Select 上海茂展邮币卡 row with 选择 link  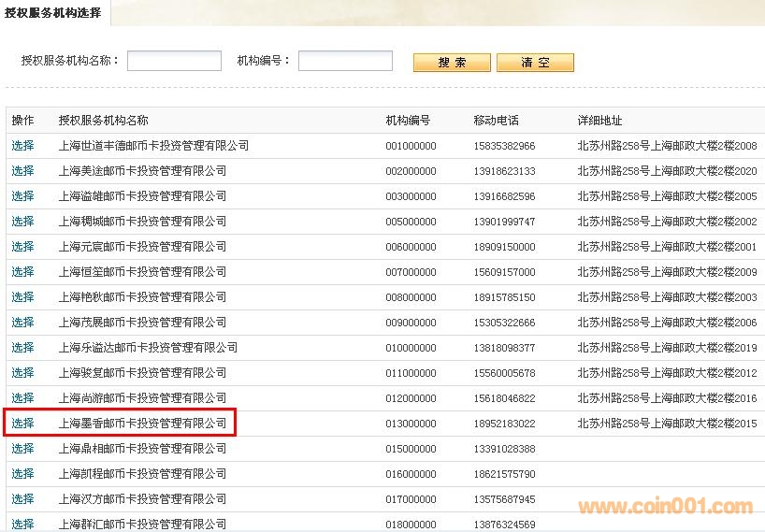[x=22, y=323]
